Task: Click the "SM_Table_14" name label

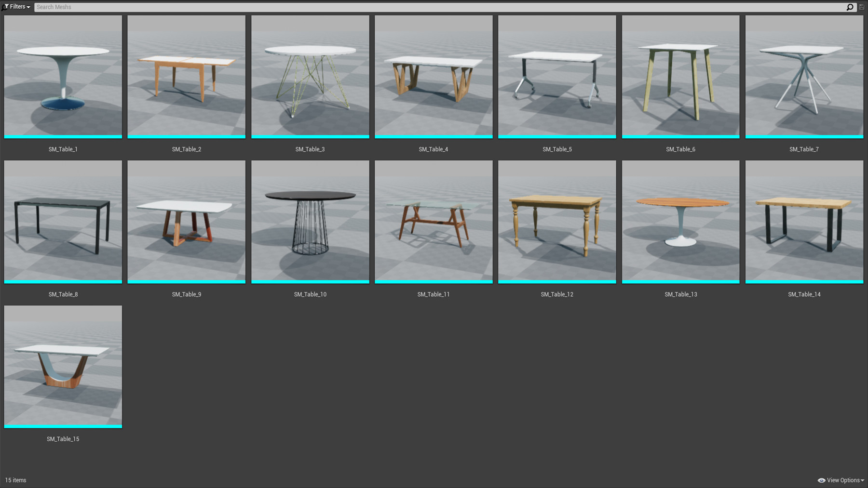Action: coord(804,294)
